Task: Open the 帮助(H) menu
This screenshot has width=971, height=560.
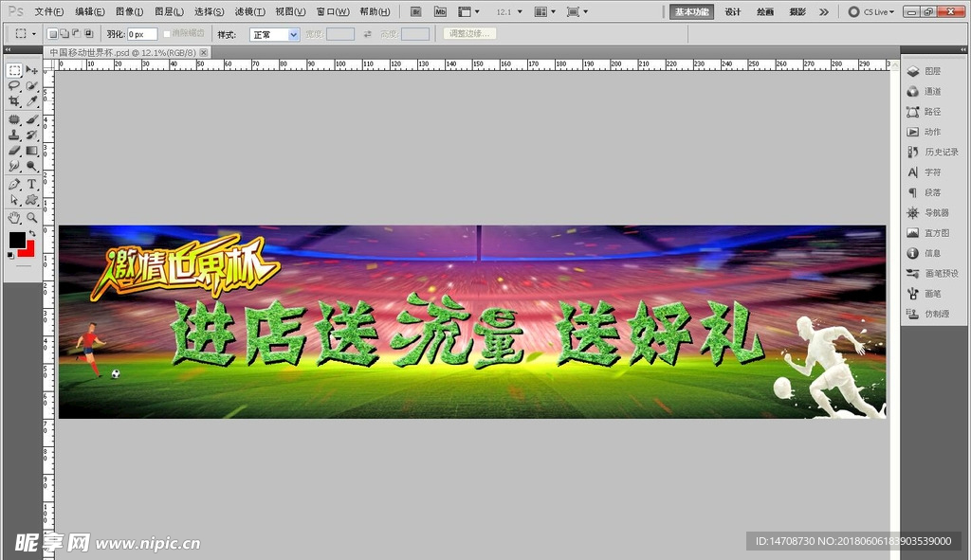Action: [375, 11]
